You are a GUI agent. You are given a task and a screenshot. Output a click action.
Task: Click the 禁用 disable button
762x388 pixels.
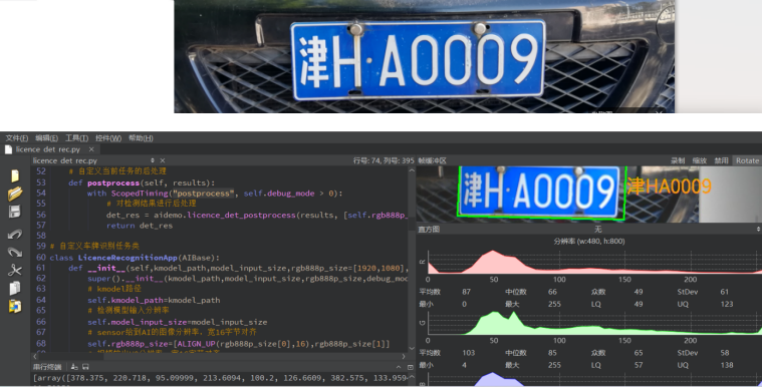pyautogui.click(x=721, y=160)
